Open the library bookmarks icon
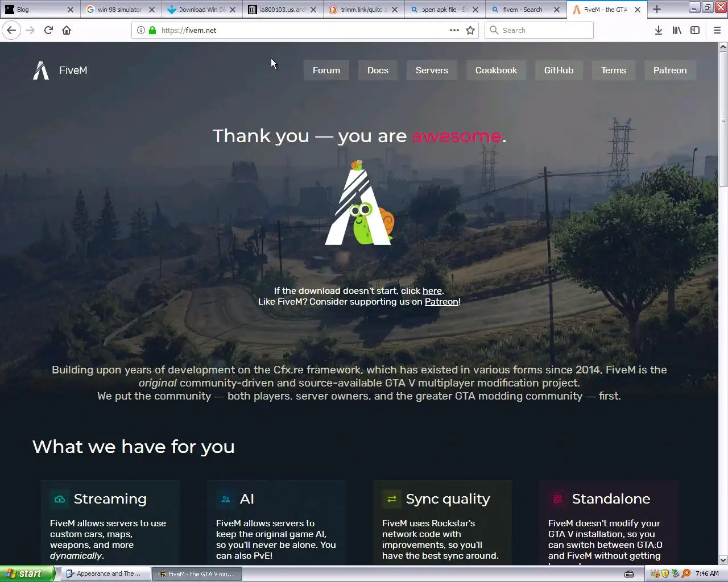 677,30
